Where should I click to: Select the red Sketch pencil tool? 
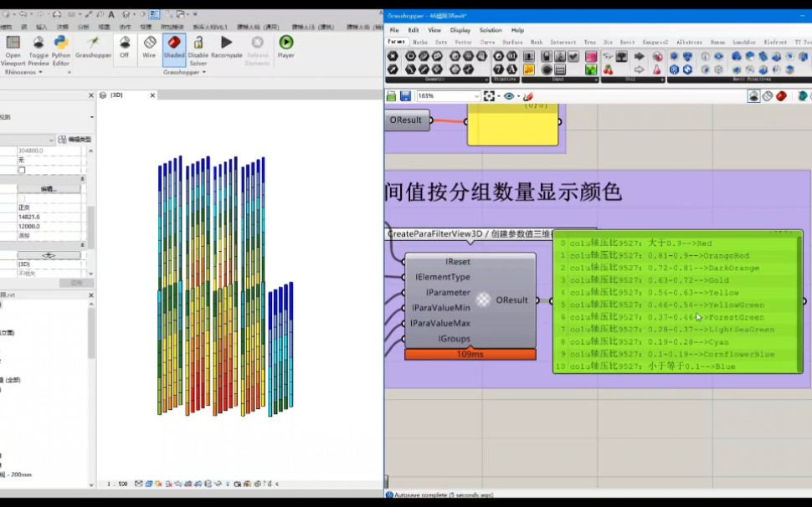point(528,96)
